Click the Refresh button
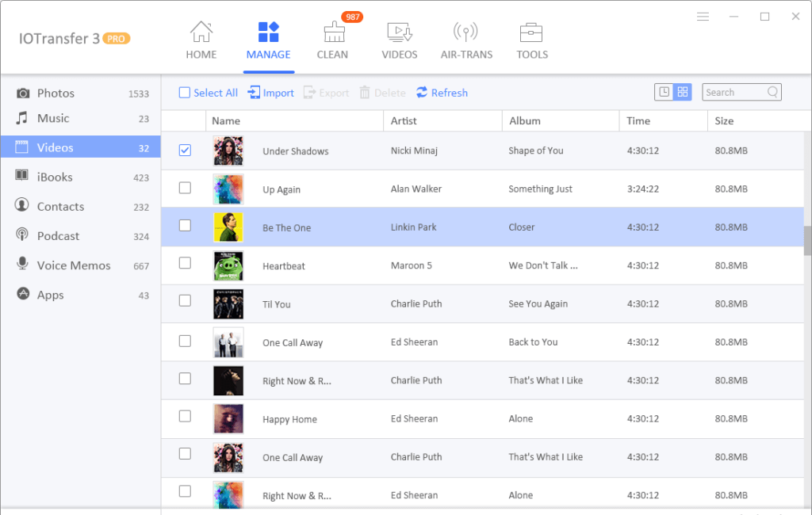The height and width of the screenshot is (515, 812). (x=442, y=93)
